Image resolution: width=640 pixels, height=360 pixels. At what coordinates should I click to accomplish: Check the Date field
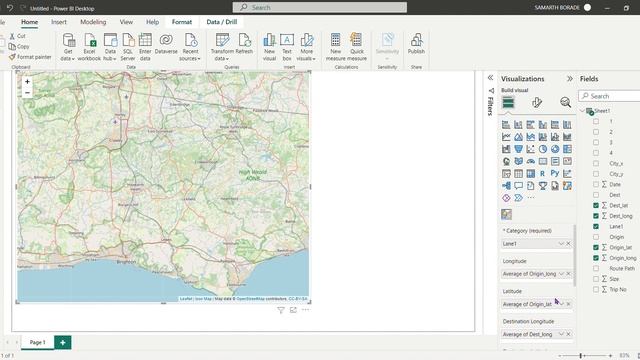click(x=596, y=184)
